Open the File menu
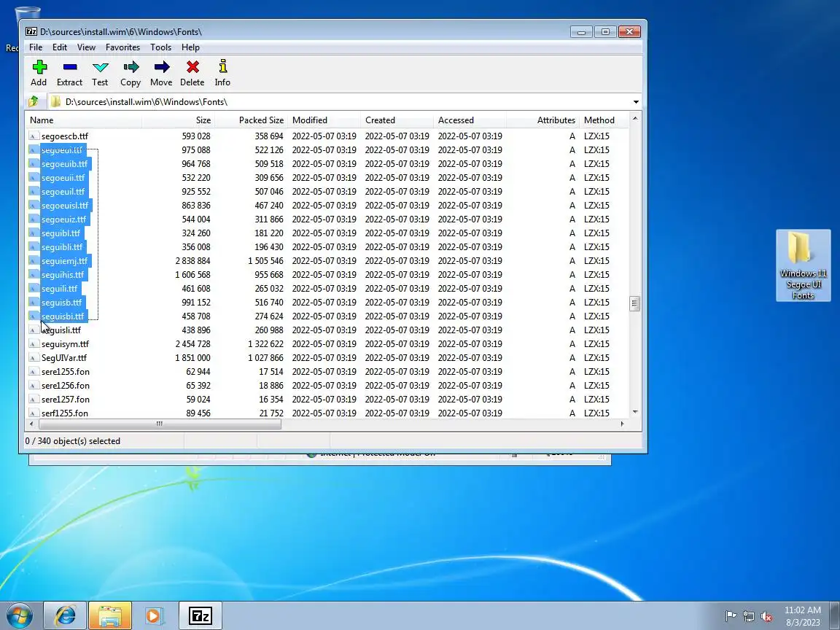840x630 pixels. [x=36, y=47]
